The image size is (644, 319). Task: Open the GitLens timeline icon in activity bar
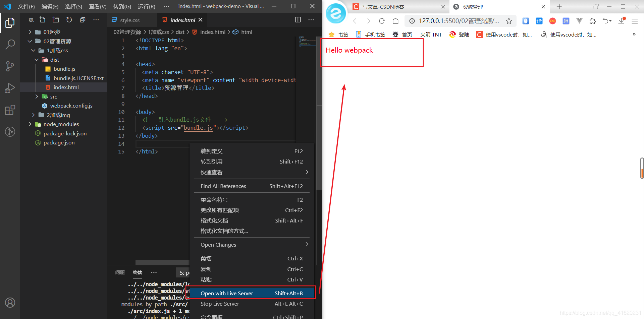tap(10, 132)
